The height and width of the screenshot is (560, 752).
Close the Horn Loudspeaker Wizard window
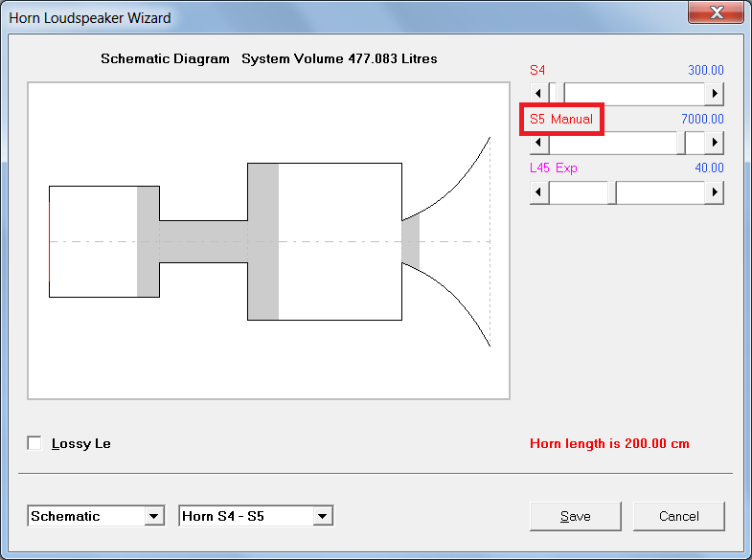click(716, 12)
